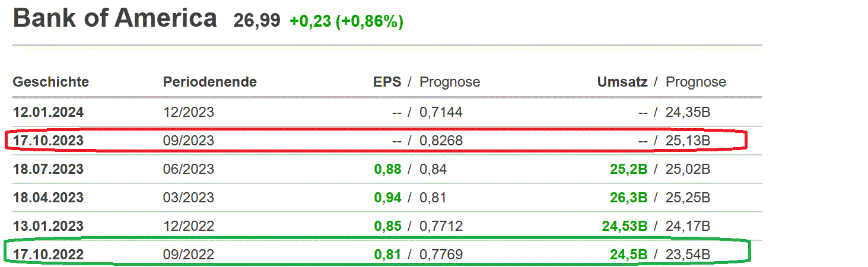Select the 13.01.2023 earnings date
The image size is (868, 267).
[49, 226]
